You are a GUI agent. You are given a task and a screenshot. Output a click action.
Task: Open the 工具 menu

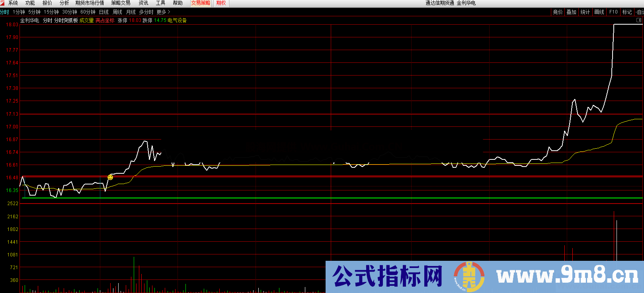[160, 3]
